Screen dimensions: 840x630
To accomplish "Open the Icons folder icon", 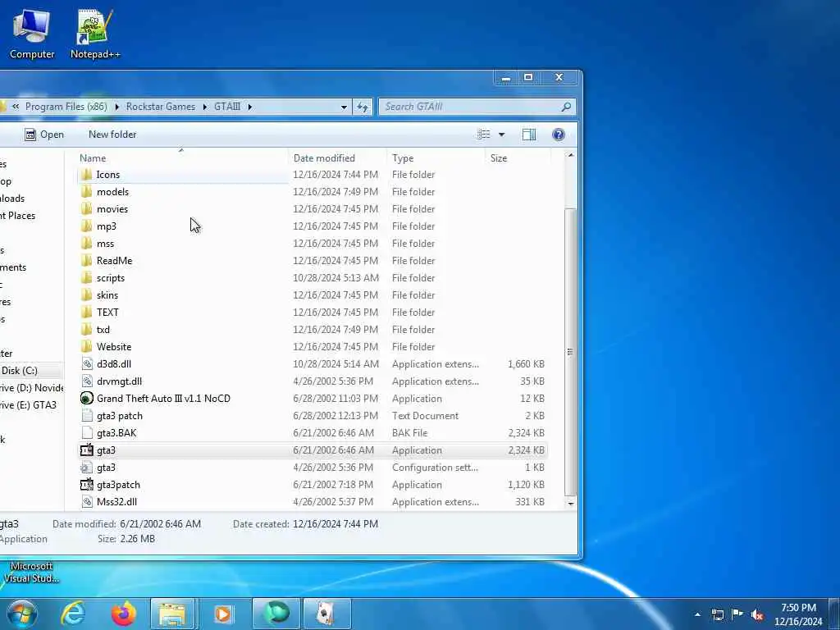I will tap(86, 175).
